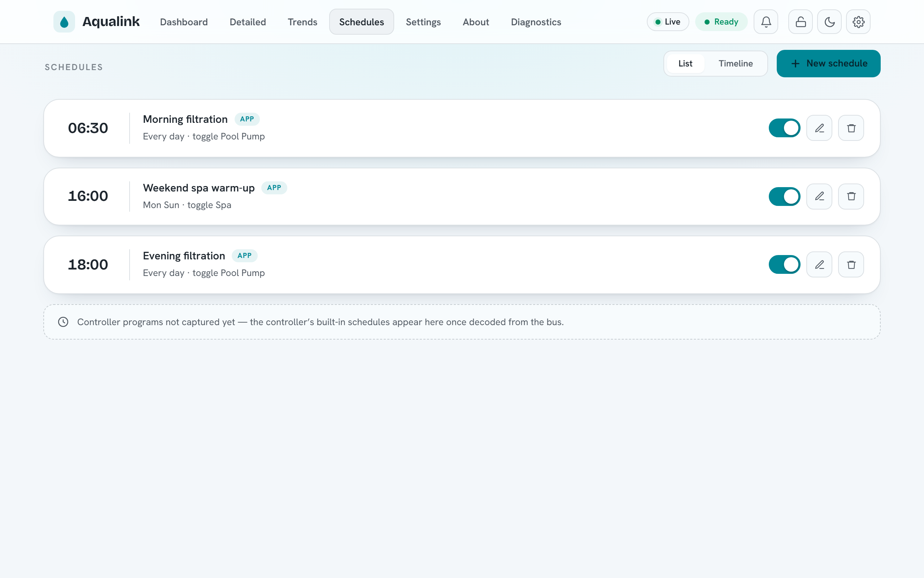
Task: Open the notifications bell
Action: point(766,22)
